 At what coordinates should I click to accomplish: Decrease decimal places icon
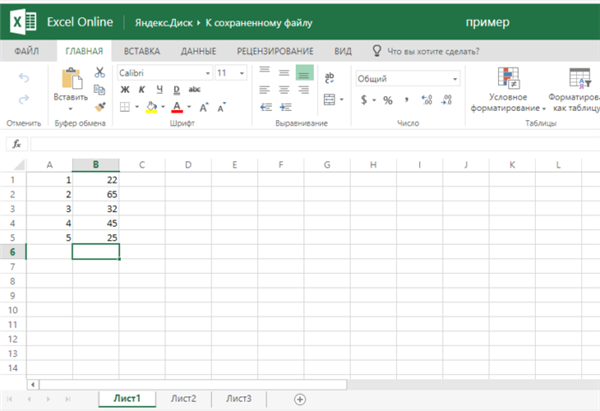447,100
